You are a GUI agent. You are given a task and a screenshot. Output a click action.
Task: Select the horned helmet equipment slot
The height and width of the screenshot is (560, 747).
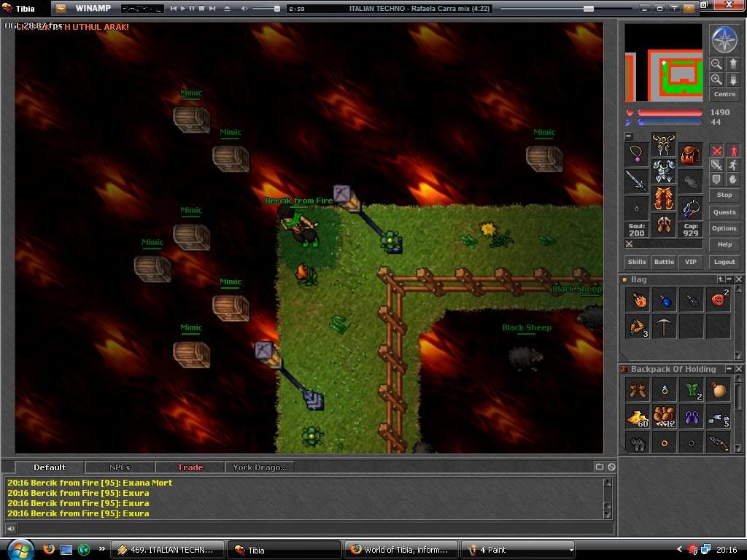tap(664, 145)
